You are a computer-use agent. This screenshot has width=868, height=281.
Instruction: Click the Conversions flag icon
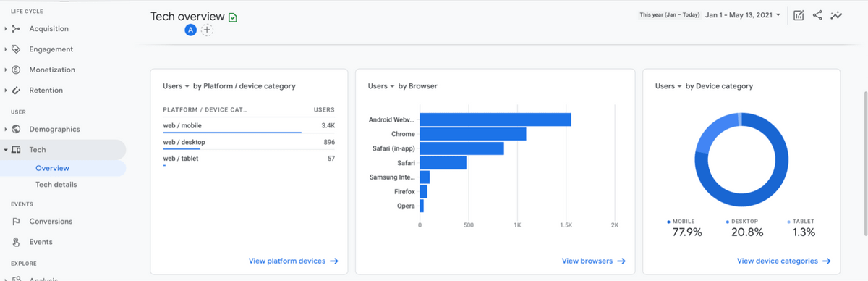(x=16, y=222)
